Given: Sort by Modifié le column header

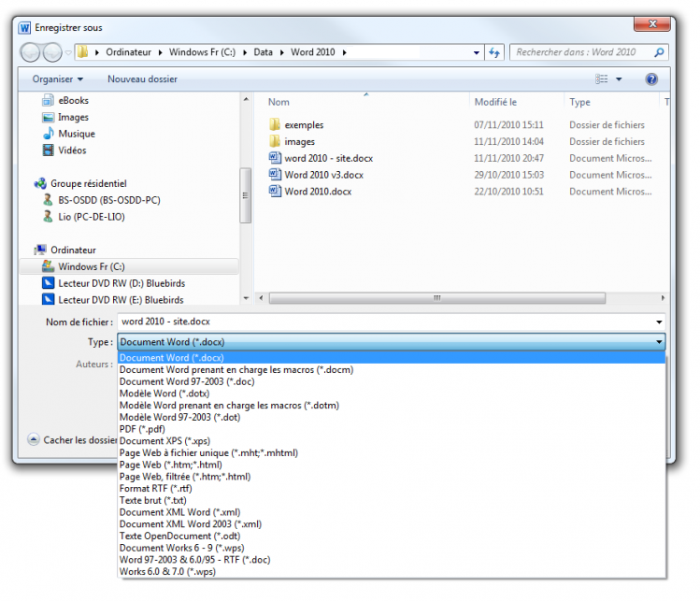Looking at the screenshot, I should [x=495, y=102].
